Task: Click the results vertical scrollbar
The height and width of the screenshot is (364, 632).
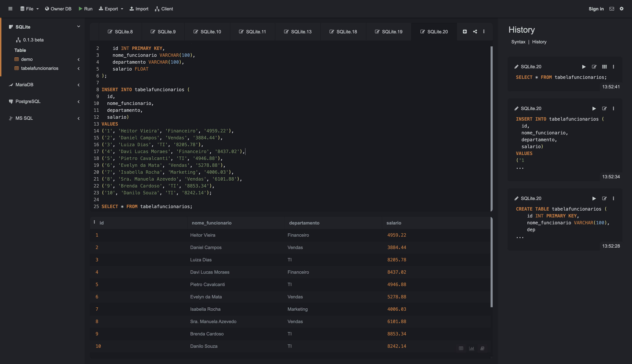Action: click(x=492, y=262)
